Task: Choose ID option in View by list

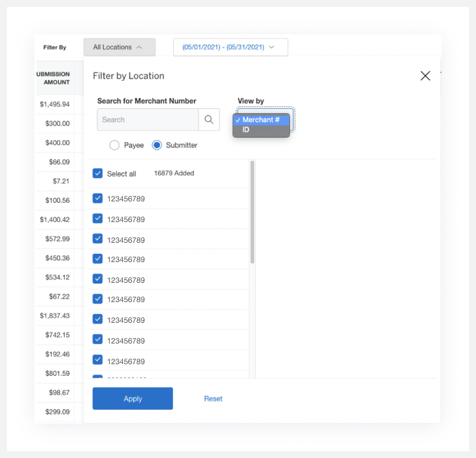Action: (246, 130)
